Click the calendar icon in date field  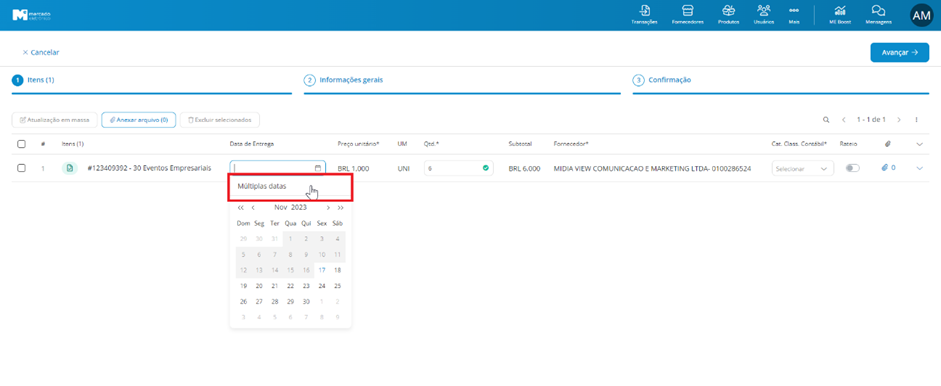(318, 168)
